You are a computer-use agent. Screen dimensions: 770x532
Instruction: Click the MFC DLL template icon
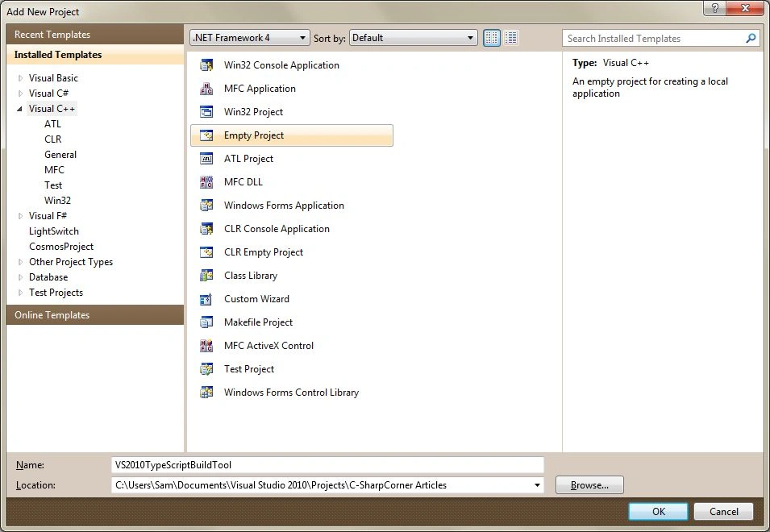click(206, 182)
